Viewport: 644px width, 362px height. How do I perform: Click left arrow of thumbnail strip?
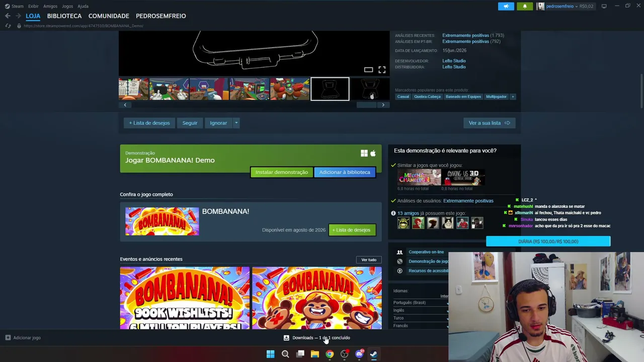(x=125, y=105)
